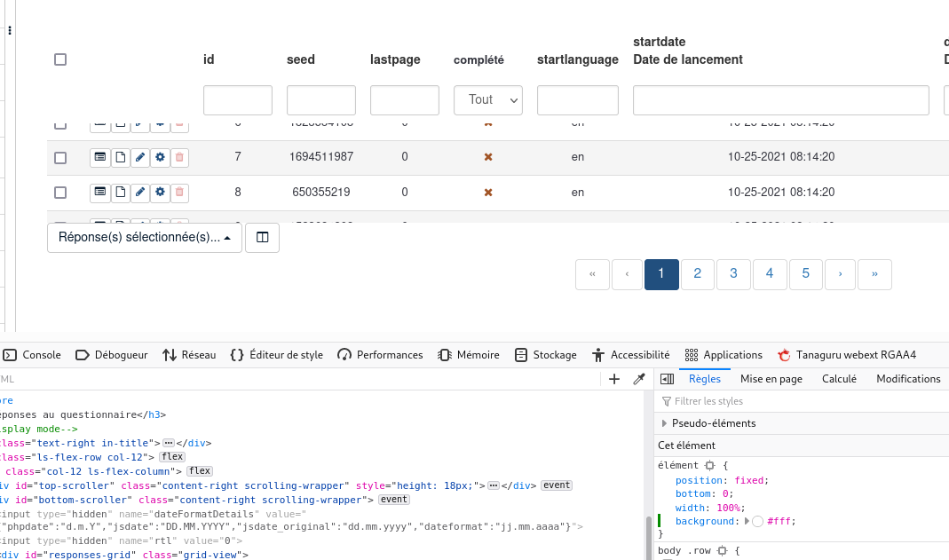Screen dimensions: 949x560
Task: View response 7 details using its list icon
Action: click(x=99, y=157)
